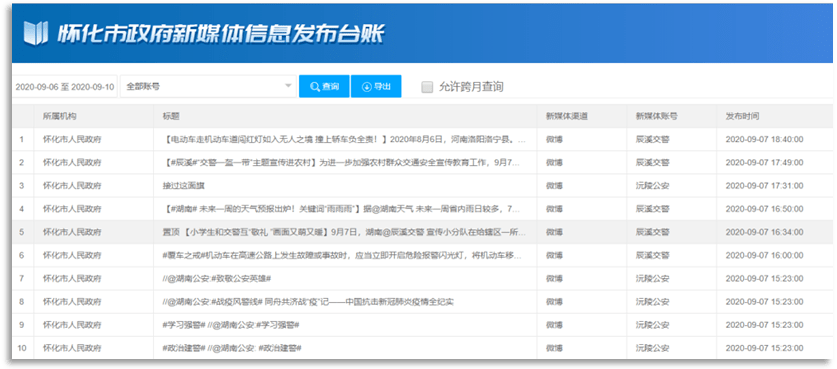Click publish time 2020-09-07 16:34:00

pyautogui.click(x=764, y=232)
